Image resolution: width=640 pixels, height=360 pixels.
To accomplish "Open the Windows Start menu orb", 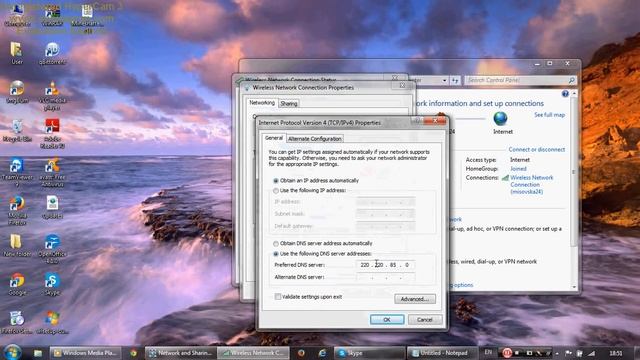I will [x=12, y=352].
